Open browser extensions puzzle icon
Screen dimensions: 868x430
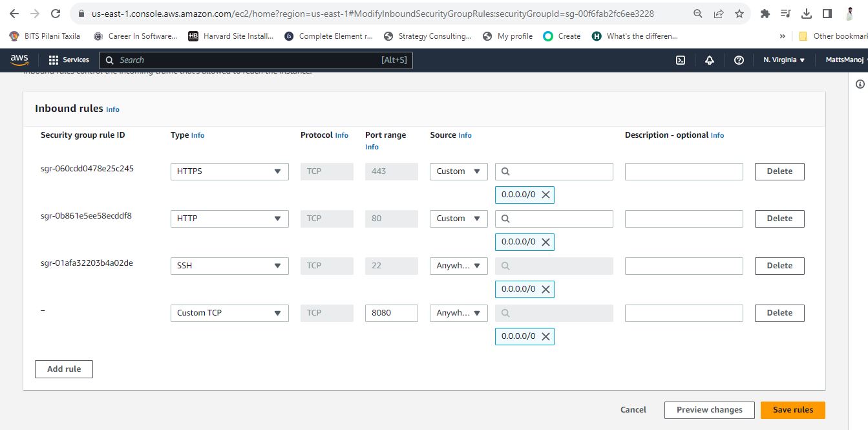pyautogui.click(x=765, y=14)
